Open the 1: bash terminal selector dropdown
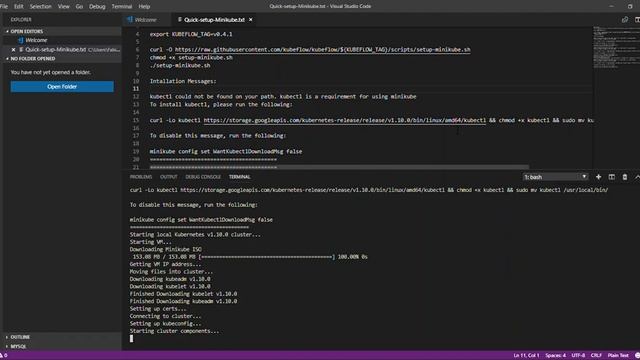 (556, 177)
